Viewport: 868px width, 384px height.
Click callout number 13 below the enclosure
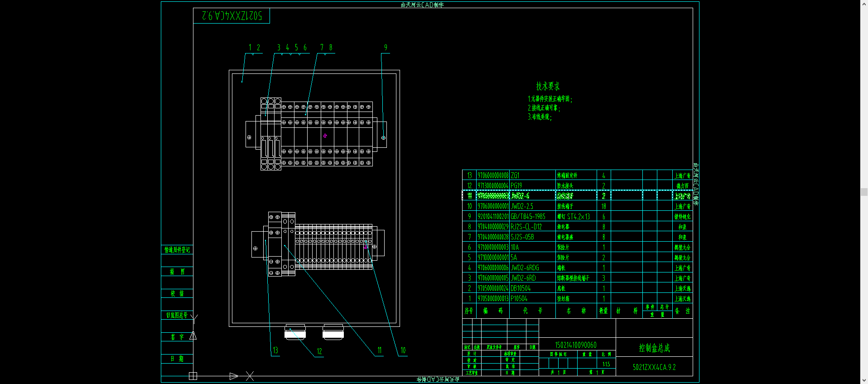tap(275, 350)
